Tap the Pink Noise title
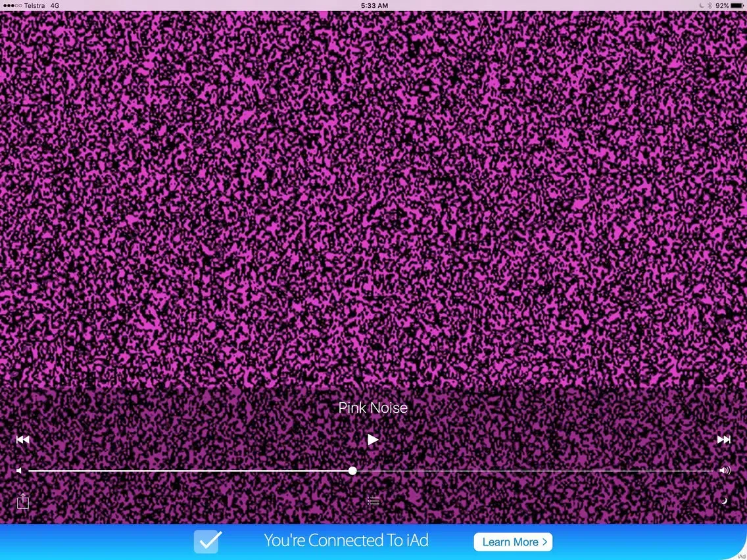The image size is (747, 560). (x=373, y=408)
